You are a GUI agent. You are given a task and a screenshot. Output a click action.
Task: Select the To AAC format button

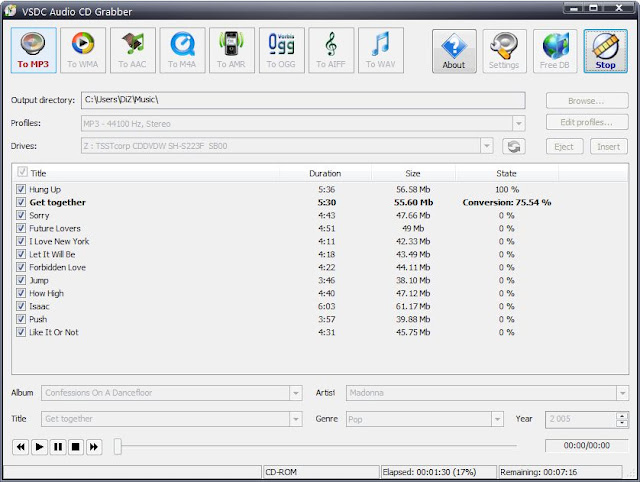[x=133, y=50]
